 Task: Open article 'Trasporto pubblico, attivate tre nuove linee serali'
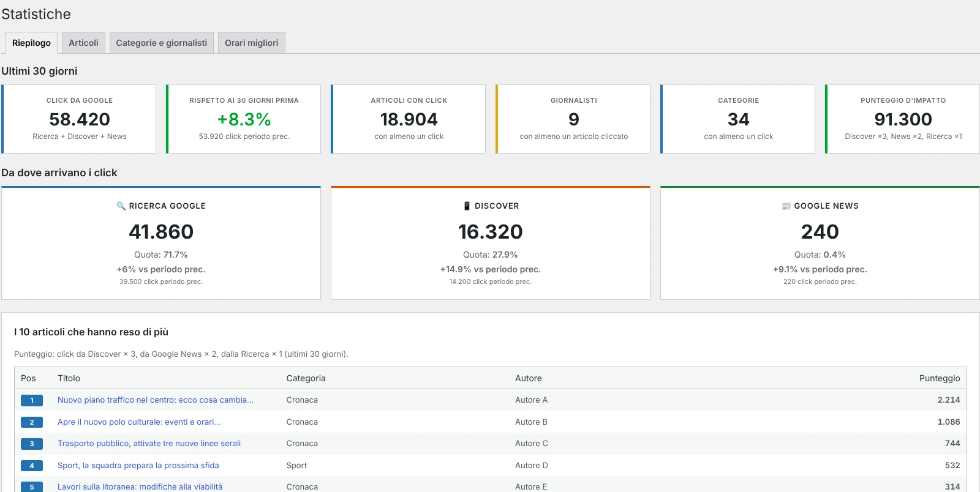(x=149, y=444)
